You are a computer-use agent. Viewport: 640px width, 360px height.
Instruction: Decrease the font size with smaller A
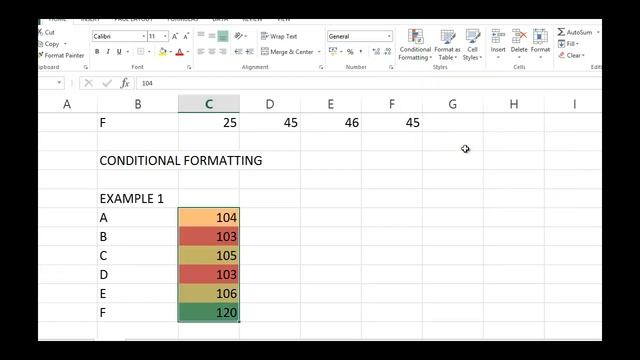186,36
